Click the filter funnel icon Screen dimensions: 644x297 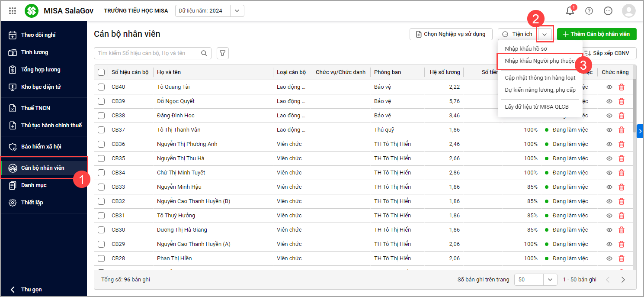[x=223, y=53]
